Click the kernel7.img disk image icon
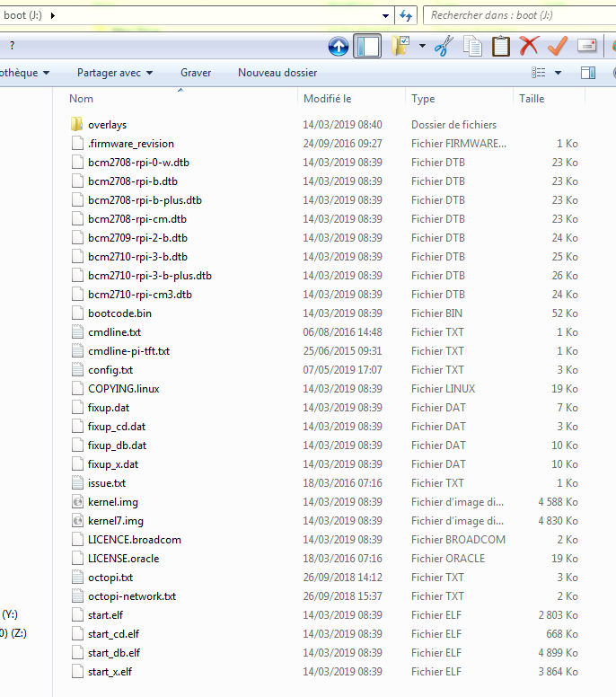The height and width of the screenshot is (697, 616). [x=77, y=521]
